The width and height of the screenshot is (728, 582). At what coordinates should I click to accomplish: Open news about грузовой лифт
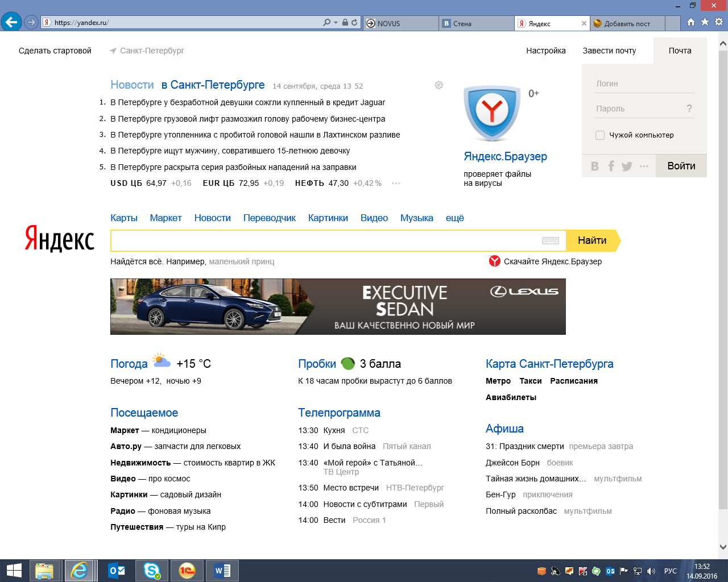(x=248, y=119)
